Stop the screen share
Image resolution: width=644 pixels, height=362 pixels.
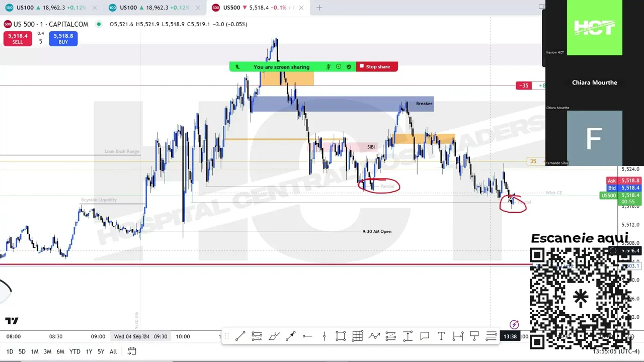point(377,67)
